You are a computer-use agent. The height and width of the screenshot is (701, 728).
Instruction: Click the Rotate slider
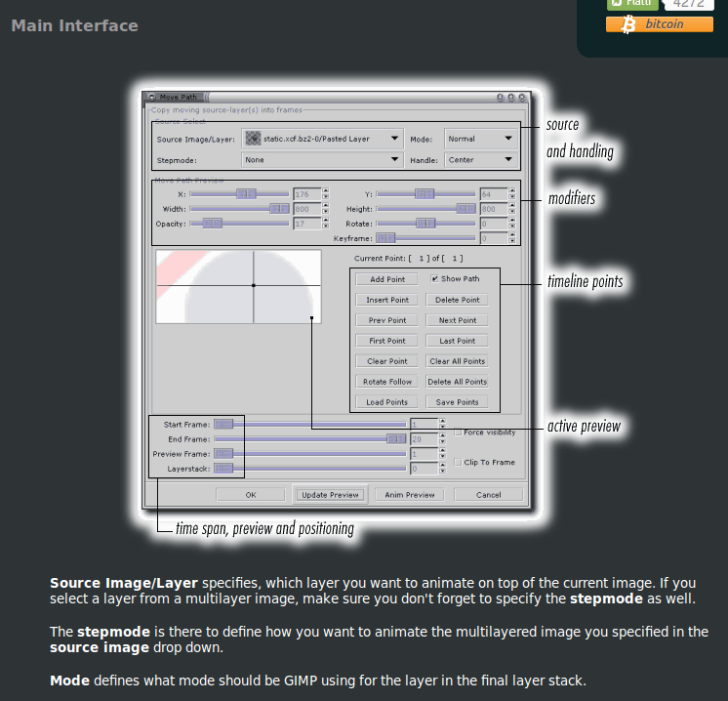(x=425, y=224)
